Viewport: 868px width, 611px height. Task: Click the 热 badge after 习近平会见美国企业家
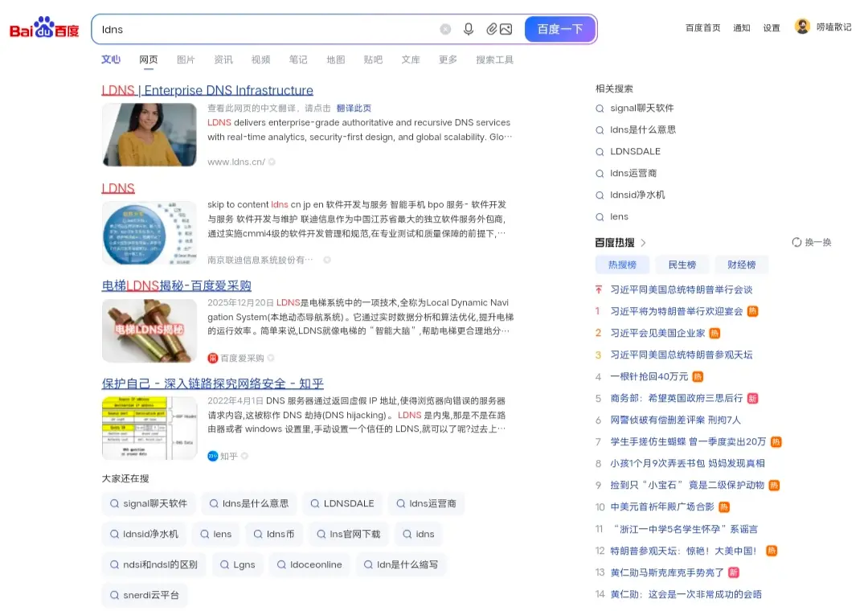(x=714, y=333)
